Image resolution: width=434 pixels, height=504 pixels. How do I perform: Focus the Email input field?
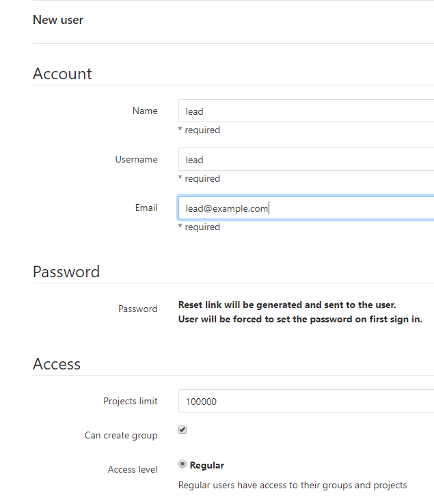coord(306,208)
